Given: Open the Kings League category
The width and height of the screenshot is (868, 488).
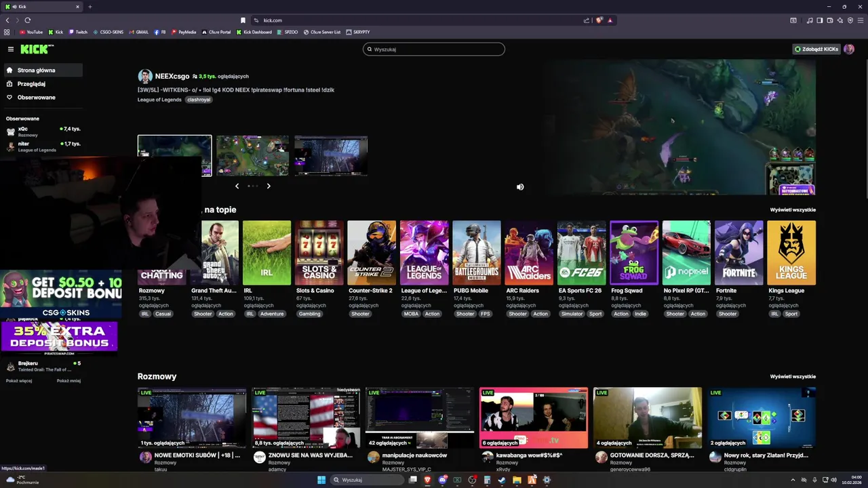Looking at the screenshot, I should tap(791, 253).
